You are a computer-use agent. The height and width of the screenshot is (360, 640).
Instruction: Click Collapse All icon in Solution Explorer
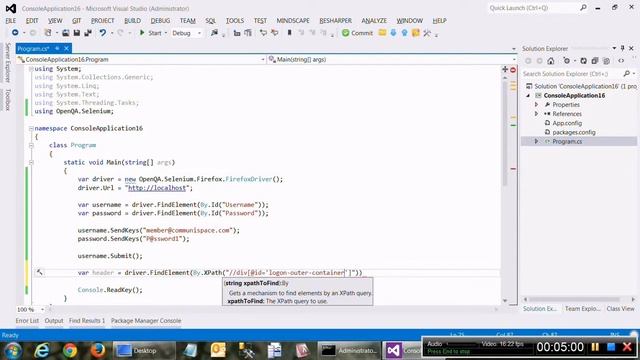pyautogui.click(x=595, y=61)
